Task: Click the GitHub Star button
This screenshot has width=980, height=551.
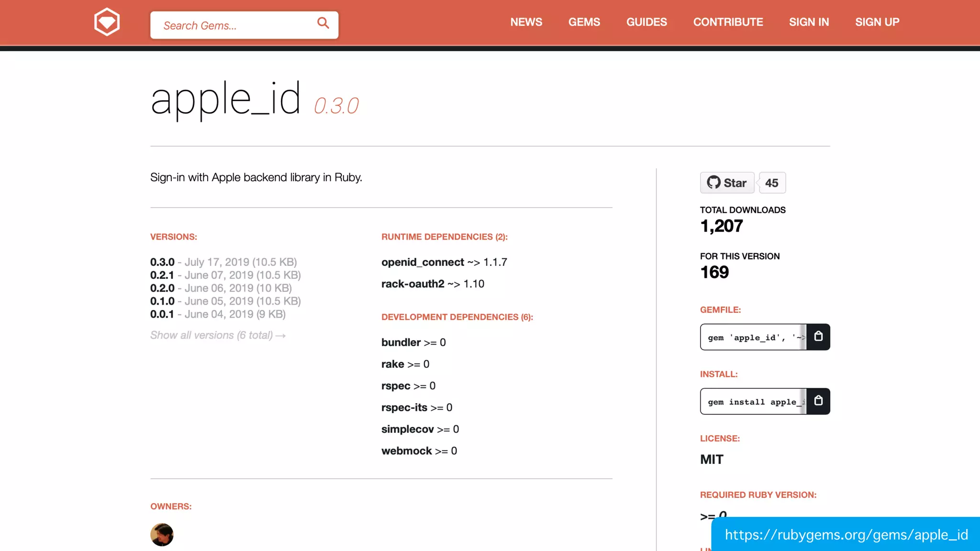Action: click(727, 183)
